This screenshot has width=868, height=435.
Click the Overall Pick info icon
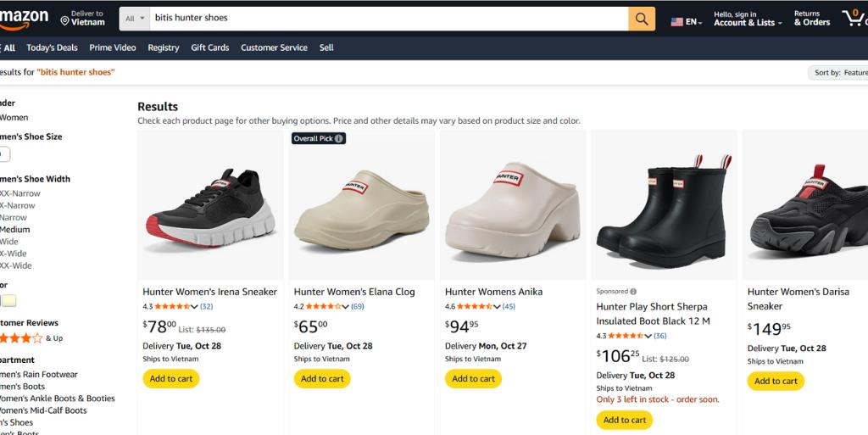pyautogui.click(x=339, y=138)
